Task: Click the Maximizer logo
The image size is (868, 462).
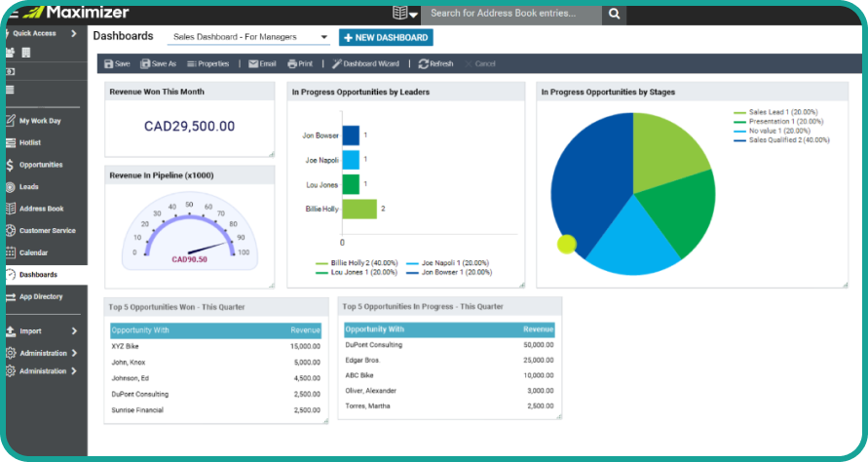Action: [76, 13]
